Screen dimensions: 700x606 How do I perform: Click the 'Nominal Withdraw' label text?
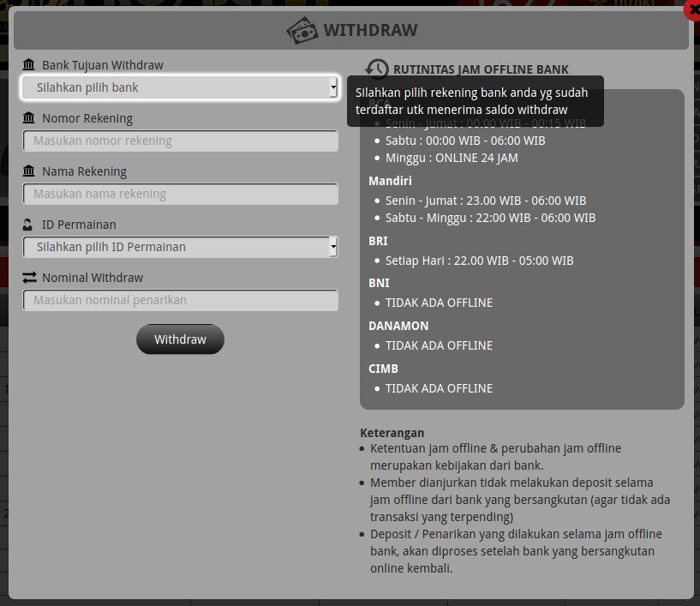click(93, 278)
